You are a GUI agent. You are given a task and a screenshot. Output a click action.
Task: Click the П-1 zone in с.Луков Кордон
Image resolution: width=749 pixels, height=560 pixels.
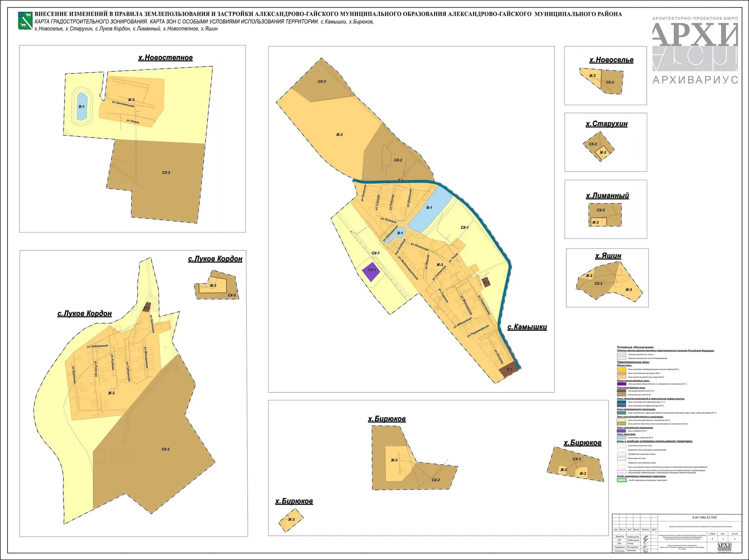click(x=147, y=307)
